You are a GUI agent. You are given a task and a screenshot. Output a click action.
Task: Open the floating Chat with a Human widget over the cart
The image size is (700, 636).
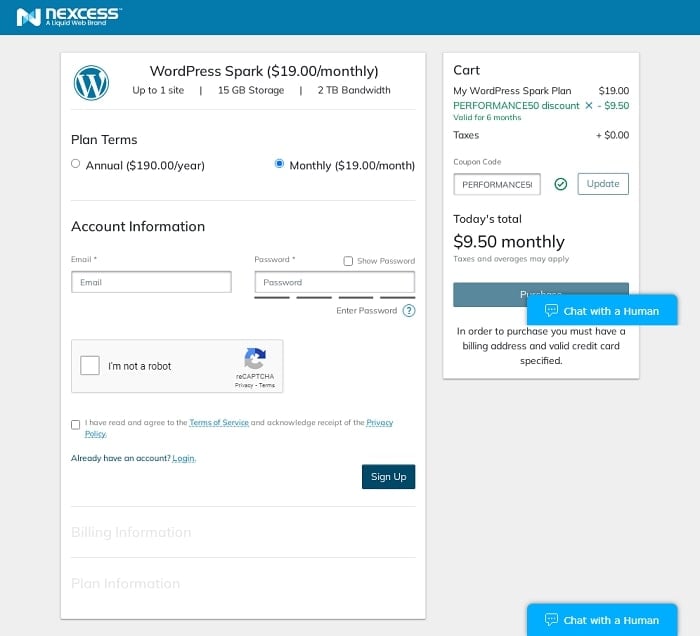pyautogui.click(x=602, y=311)
